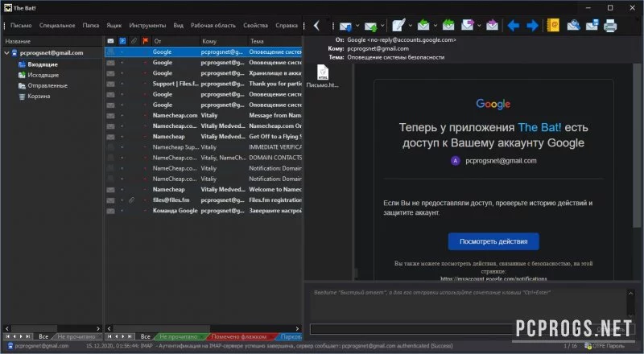
Task: Open the Свойства menu
Action: click(x=255, y=26)
